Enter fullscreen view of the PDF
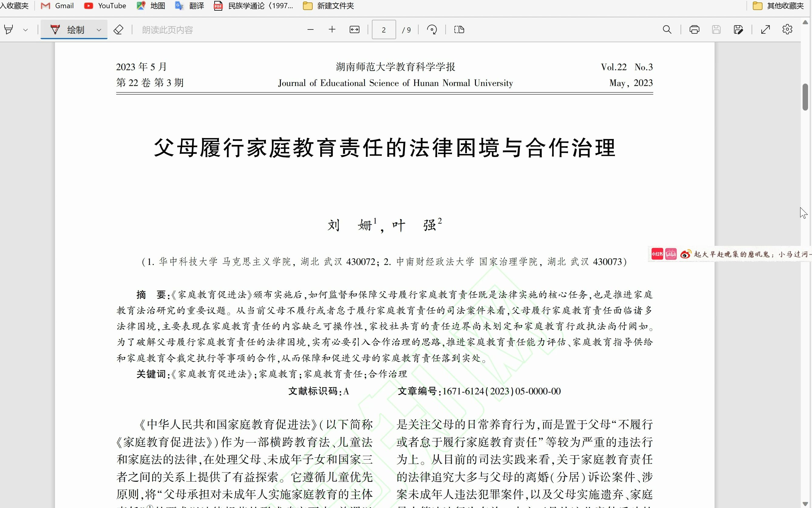 point(765,29)
